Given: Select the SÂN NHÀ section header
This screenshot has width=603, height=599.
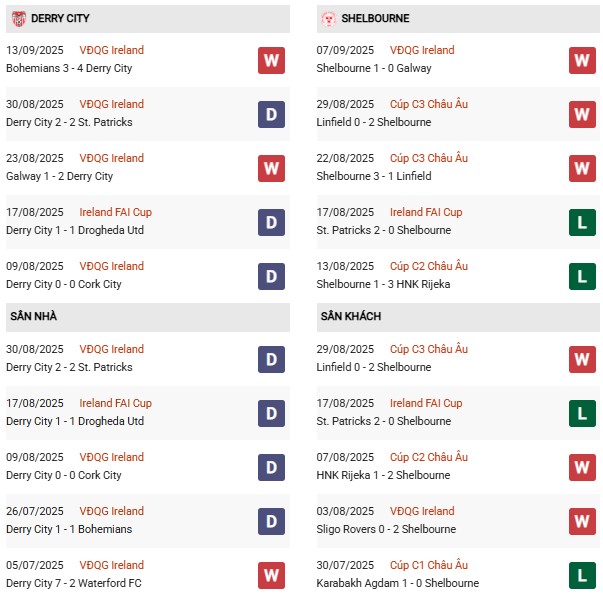Looking at the screenshot, I should coord(148,317).
